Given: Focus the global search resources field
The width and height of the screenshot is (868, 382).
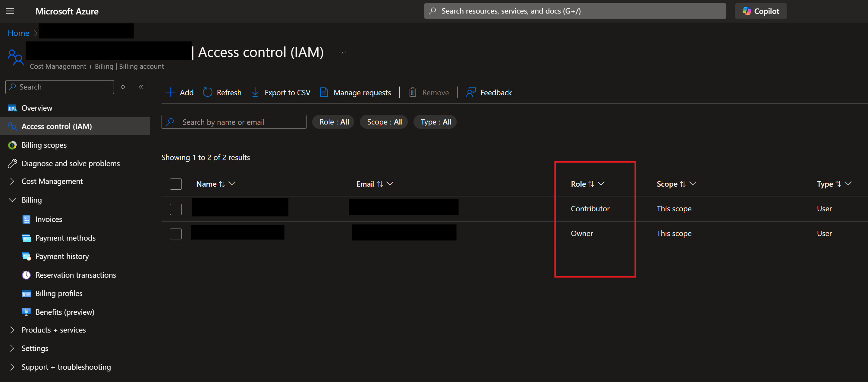Looking at the screenshot, I should 575,11.
